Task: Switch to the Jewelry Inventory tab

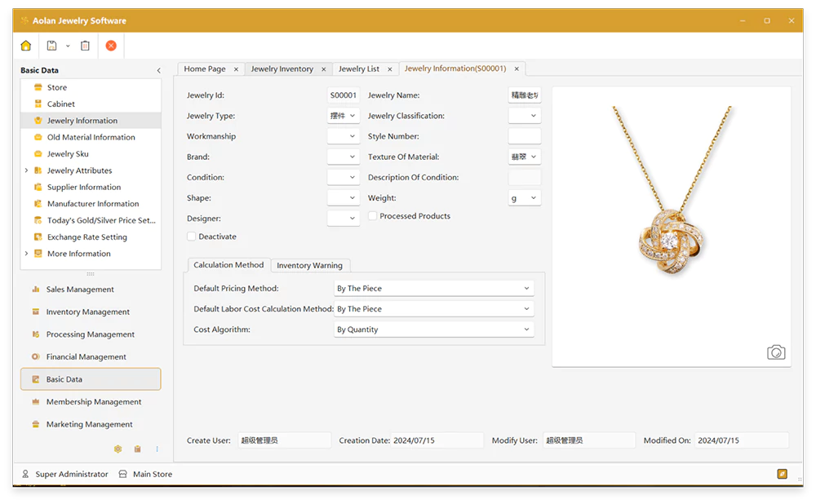Action: (282, 69)
